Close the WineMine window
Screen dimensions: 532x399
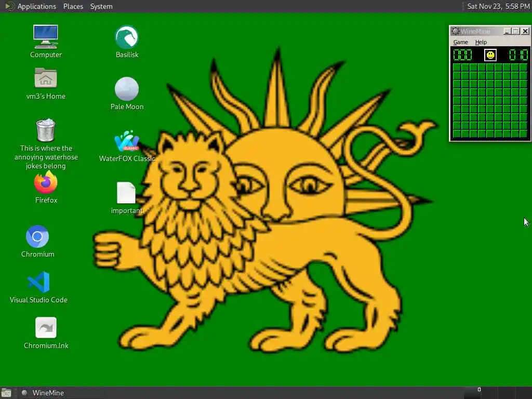coord(525,31)
